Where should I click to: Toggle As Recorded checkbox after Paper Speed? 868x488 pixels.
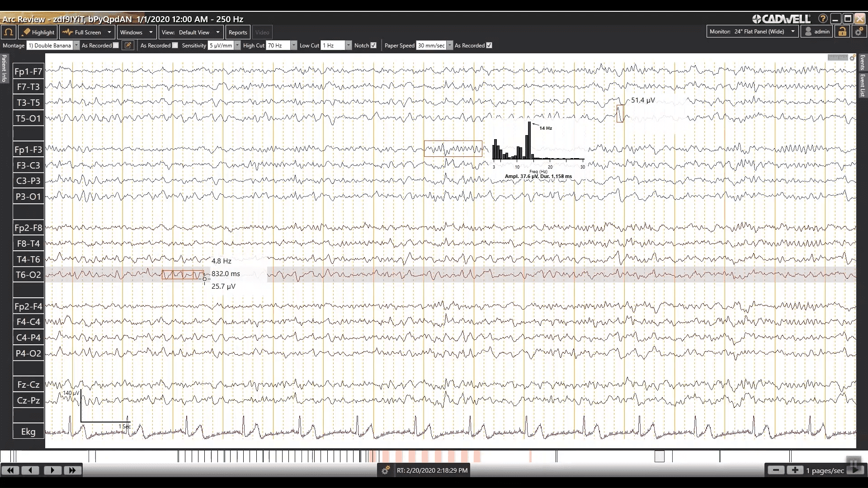pos(489,45)
